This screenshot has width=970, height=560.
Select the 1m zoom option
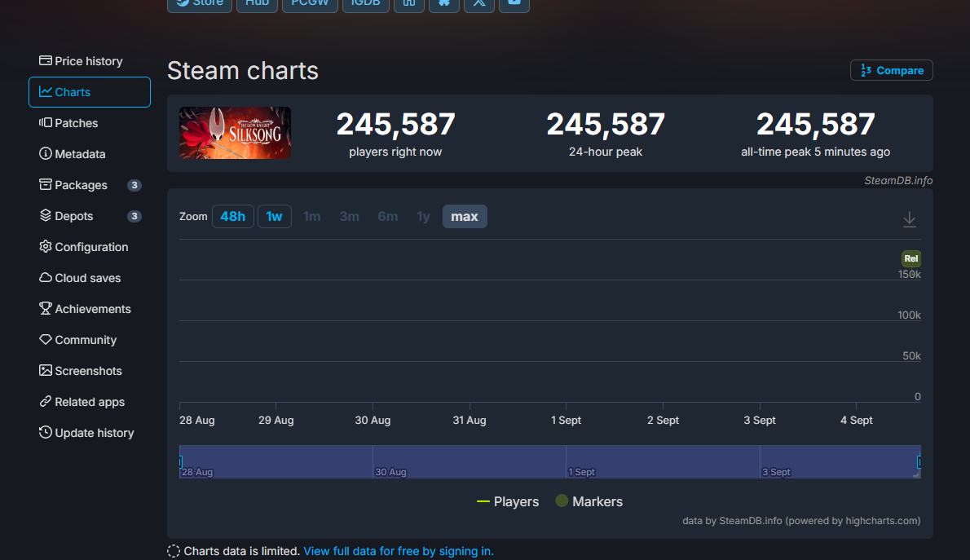311,217
